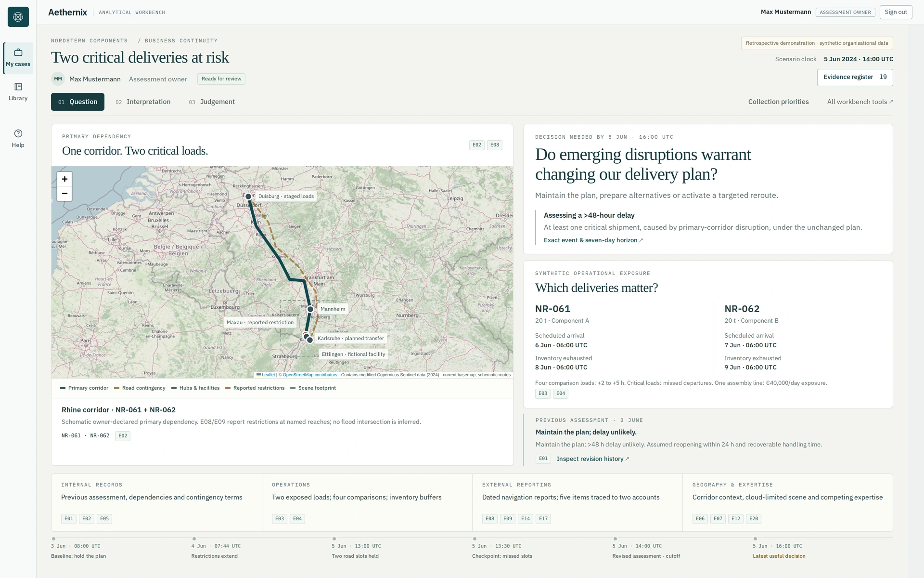Open the Library sidebar item

click(x=18, y=92)
